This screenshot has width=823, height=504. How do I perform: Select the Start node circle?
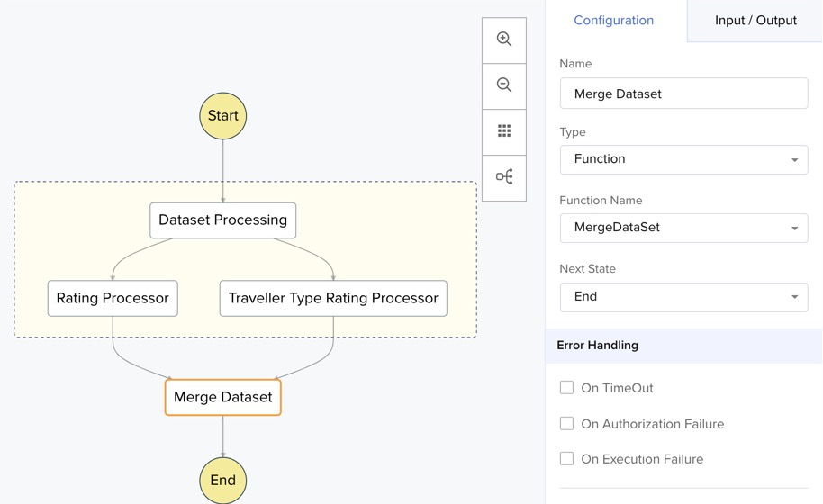click(x=223, y=116)
